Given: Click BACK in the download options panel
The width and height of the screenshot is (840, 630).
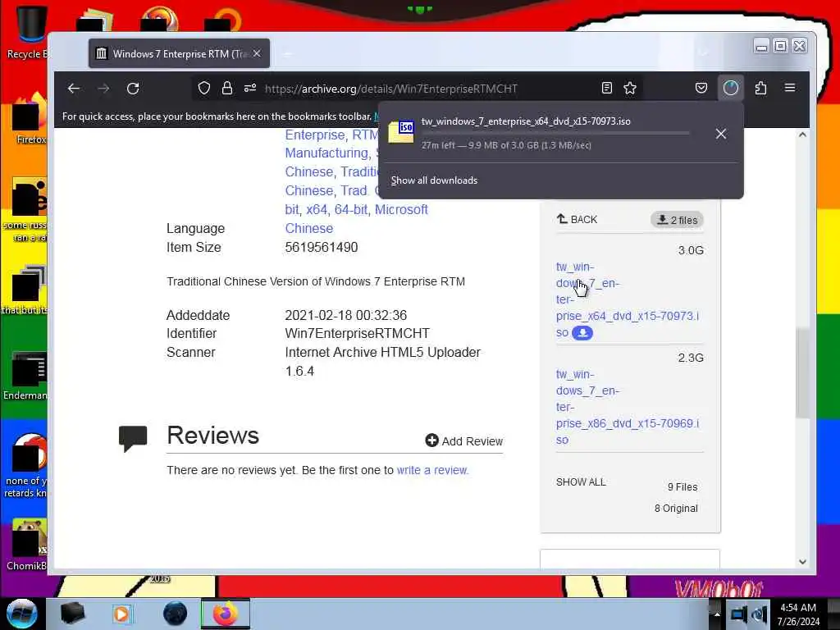Looking at the screenshot, I should coord(577,219).
